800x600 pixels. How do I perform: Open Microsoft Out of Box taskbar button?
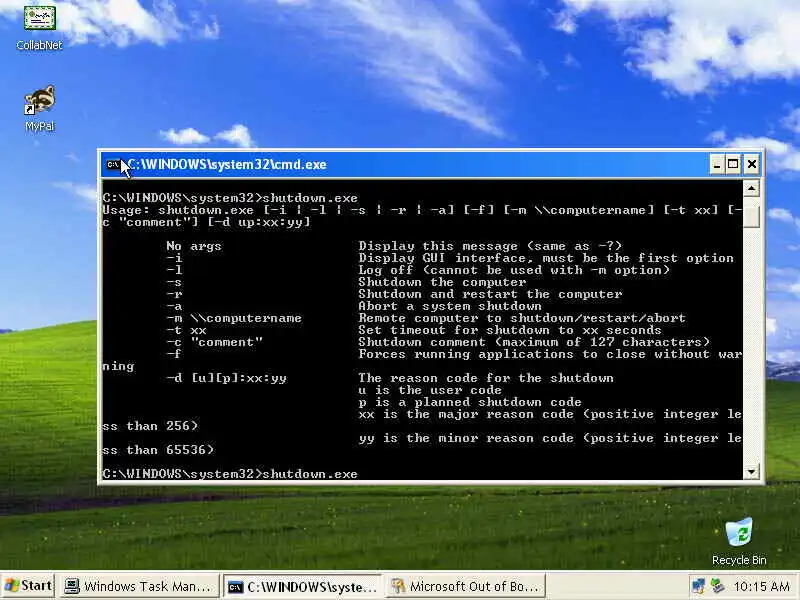(465, 586)
